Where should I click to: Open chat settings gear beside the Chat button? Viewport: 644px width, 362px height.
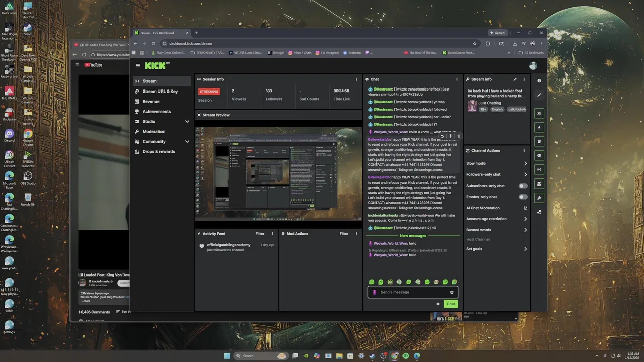click(x=438, y=304)
